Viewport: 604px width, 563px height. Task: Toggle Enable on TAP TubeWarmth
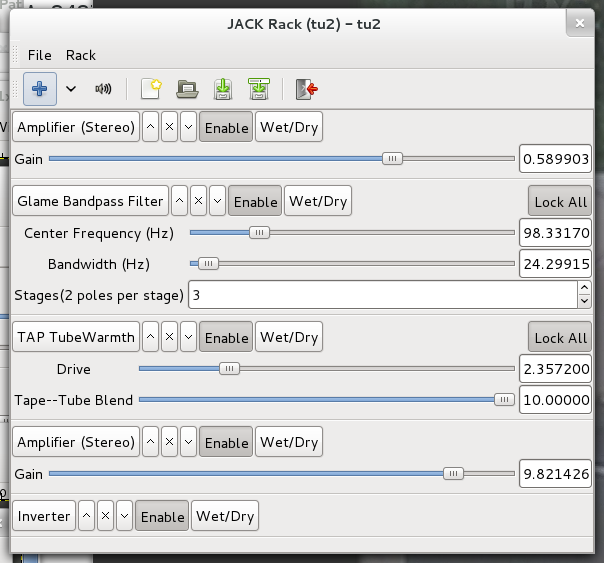(x=226, y=337)
